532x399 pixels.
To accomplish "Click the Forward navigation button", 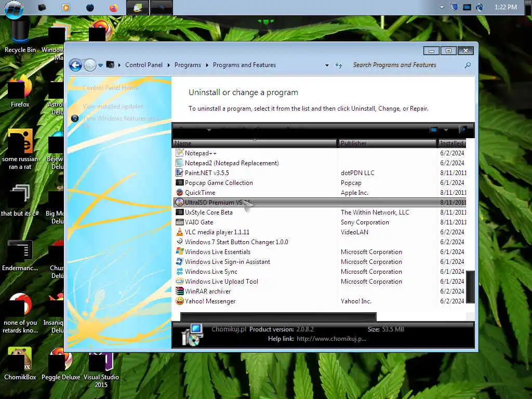I will (90, 65).
